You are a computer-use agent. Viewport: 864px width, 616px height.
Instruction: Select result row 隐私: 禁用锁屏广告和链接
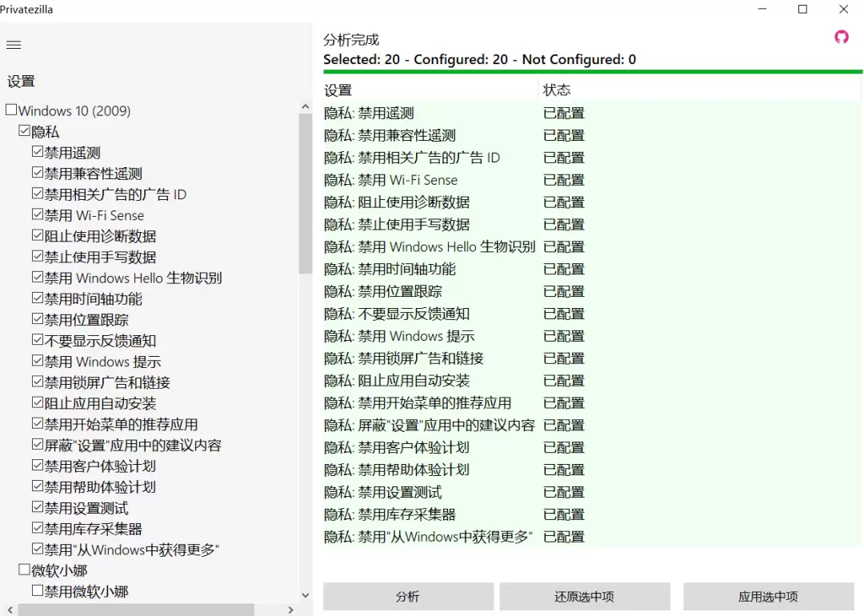click(x=592, y=358)
